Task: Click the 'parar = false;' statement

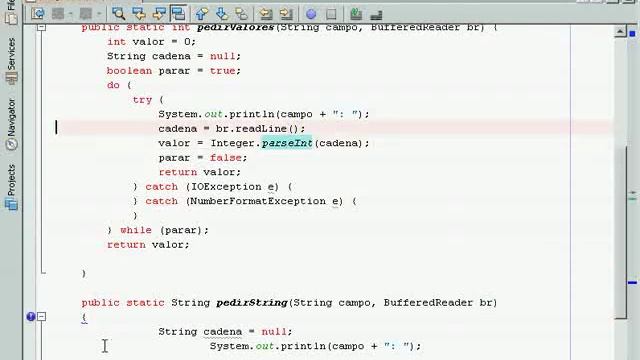Action: pos(203,158)
